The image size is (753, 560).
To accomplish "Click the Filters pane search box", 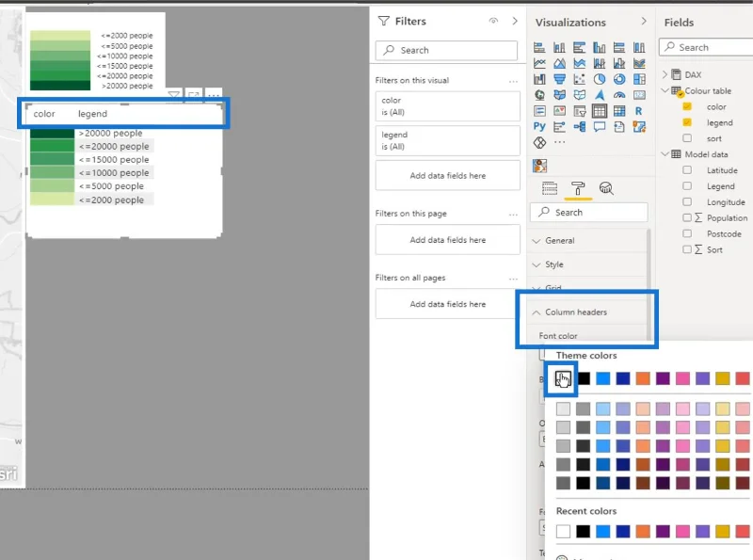I will click(446, 51).
